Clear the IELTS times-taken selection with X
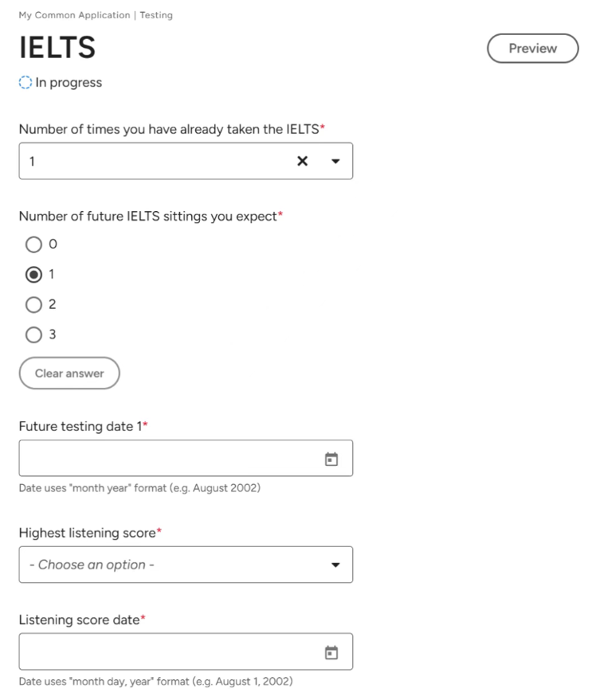The width and height of the screenshot is (600, 700). 303,161
